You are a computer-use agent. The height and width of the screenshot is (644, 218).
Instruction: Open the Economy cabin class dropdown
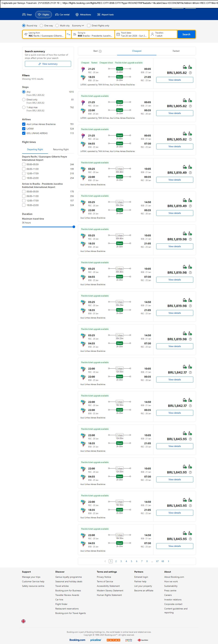pyautogui.click(x=78, y=26)
